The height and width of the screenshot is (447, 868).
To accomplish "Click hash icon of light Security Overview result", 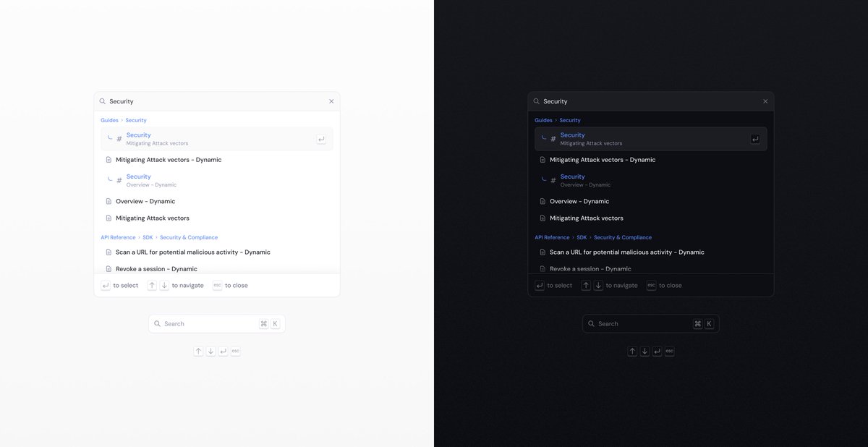I will [119, 180].
